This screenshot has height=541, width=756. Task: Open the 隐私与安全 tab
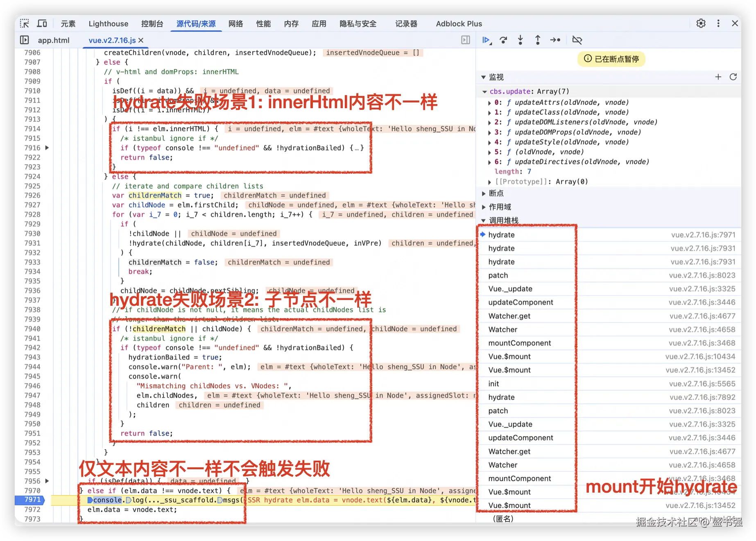coord(358,24)
